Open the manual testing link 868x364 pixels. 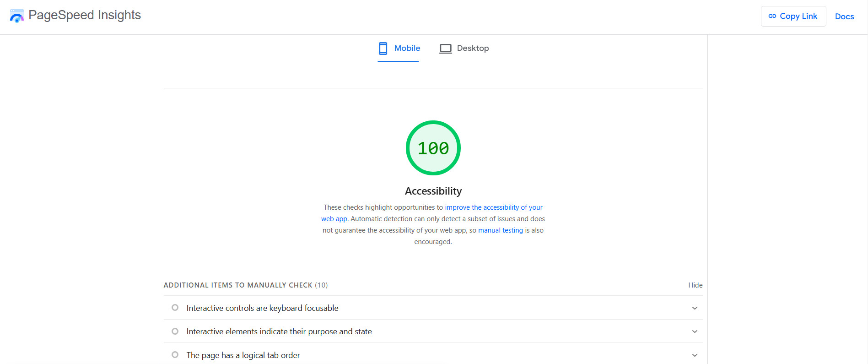click(x=500, y=230)
